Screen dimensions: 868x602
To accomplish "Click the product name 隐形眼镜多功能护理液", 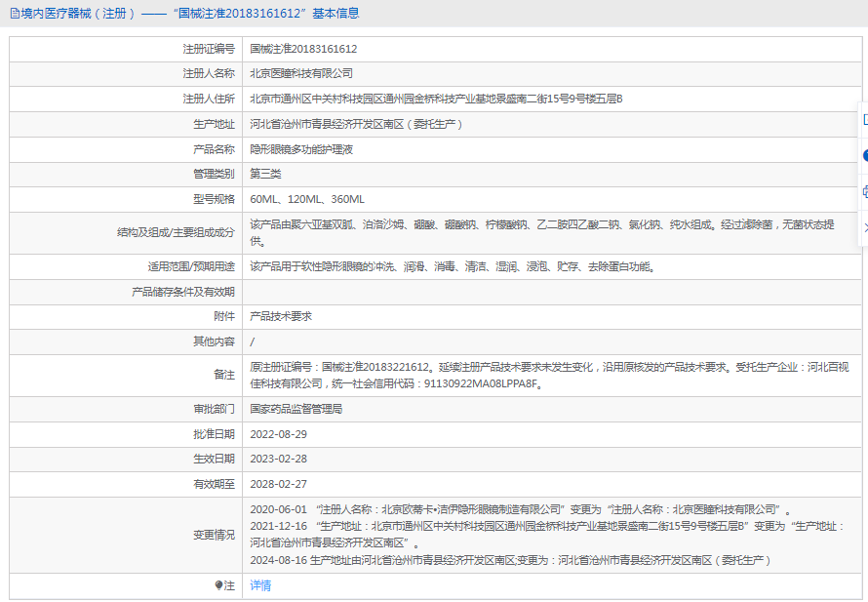I will (301, 149).
